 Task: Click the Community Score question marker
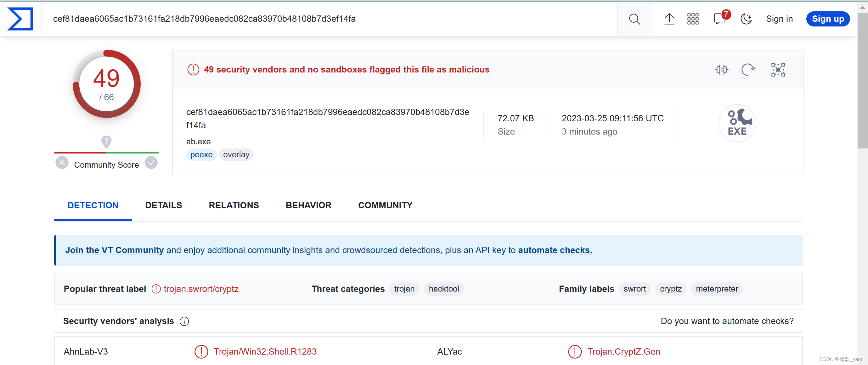pyautogui.click(x=106, y=142)
